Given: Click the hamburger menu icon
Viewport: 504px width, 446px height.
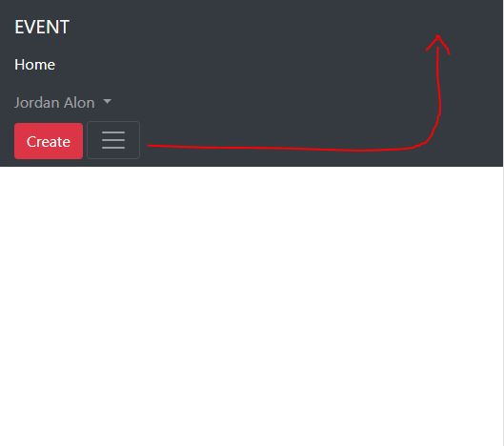Looking at the screenshot, I should pyautogui.click(x=113, y=140).
